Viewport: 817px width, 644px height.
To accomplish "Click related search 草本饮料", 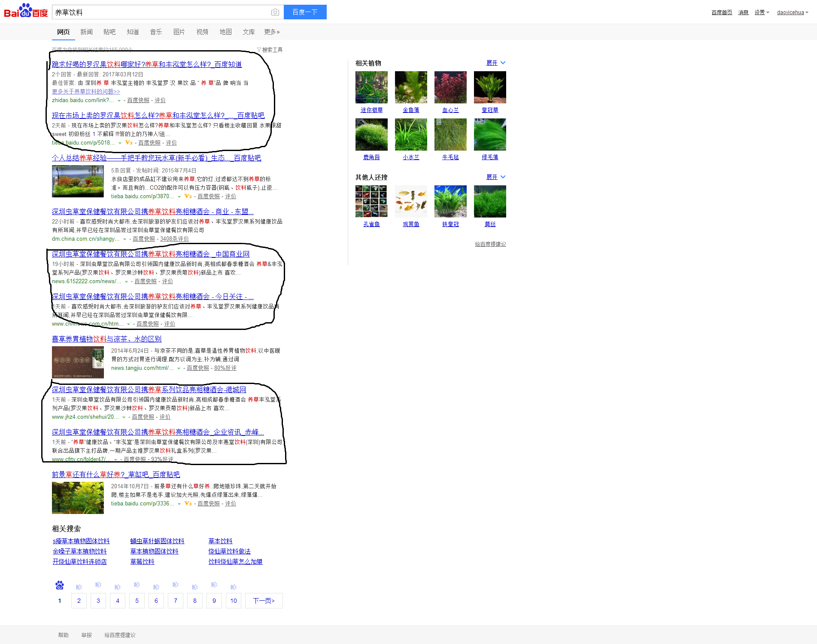I will [221, 541].
